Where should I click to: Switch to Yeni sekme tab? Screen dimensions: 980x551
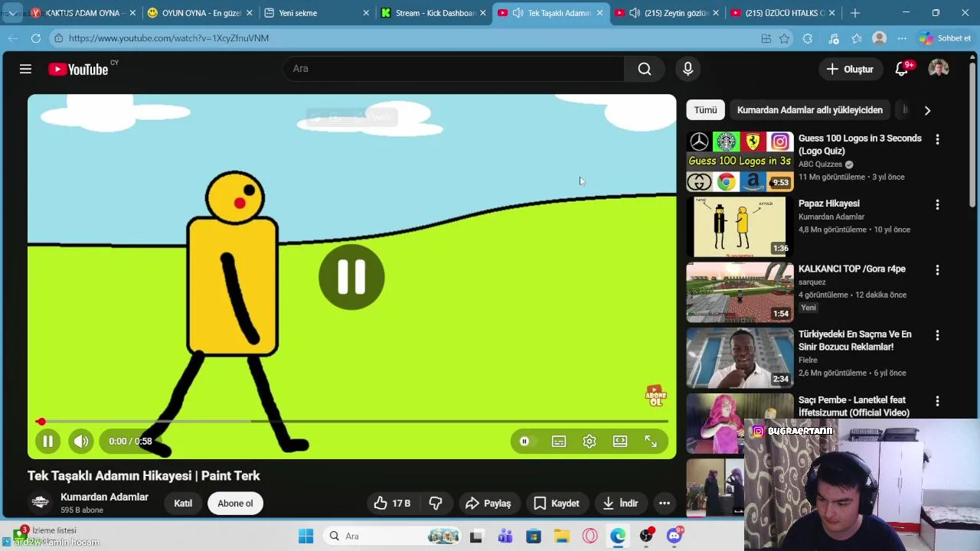pyautogui.click(x=315, y=13)
